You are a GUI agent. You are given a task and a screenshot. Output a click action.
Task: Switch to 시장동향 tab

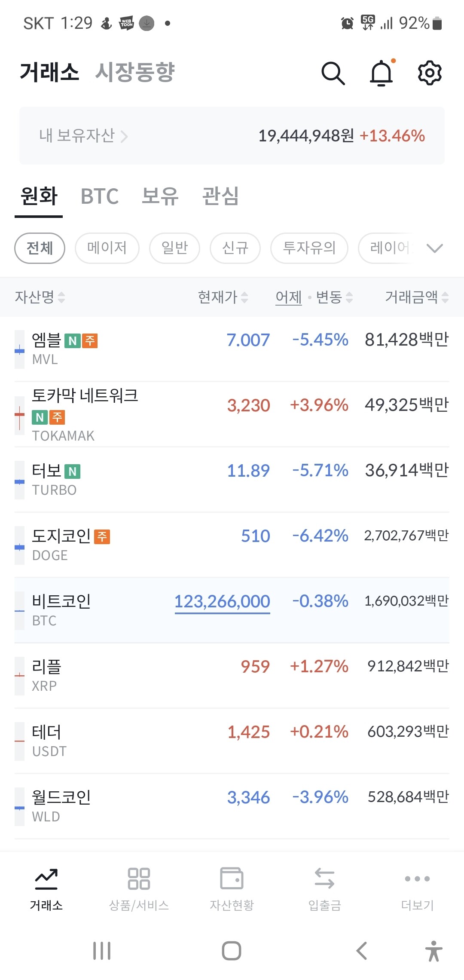pos(135,72)
